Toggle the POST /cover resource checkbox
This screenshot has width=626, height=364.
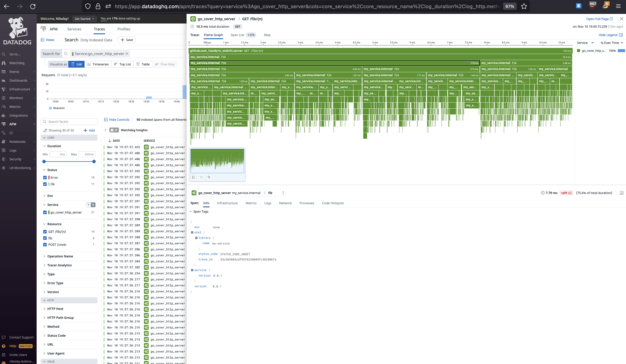45,244
